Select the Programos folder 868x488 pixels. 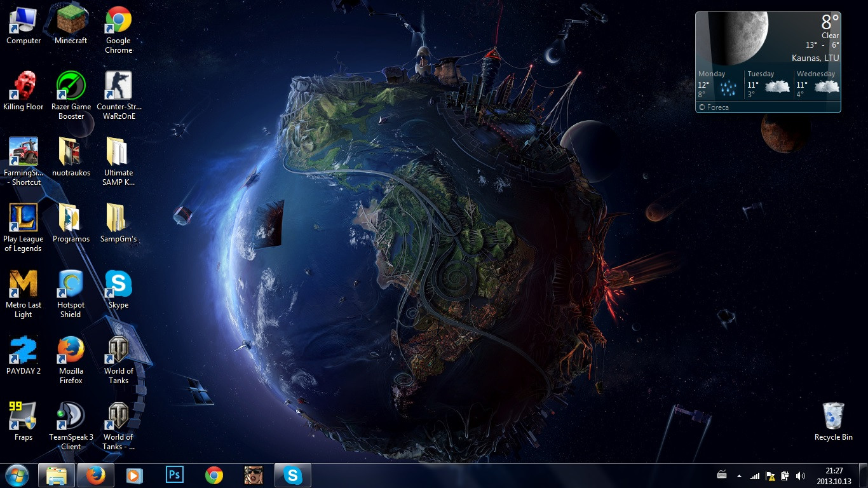[x=71, y=224]
